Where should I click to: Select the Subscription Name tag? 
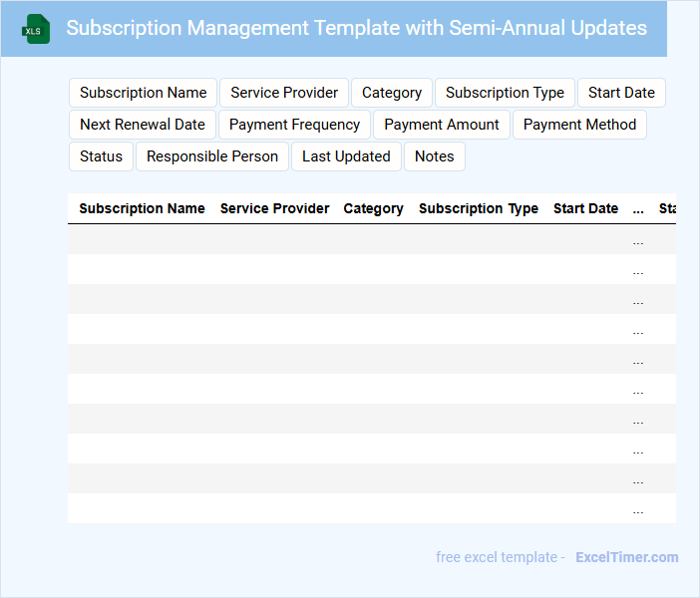point(144,93)
